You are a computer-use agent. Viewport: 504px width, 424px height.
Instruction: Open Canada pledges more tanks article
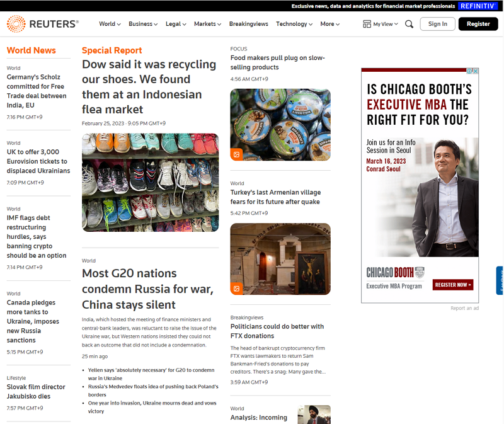[33, 321]
